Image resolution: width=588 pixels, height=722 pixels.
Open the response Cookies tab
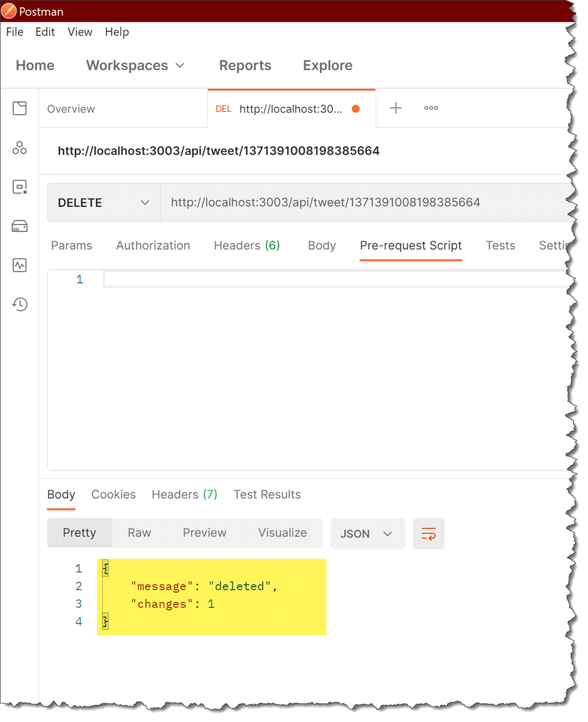[x=113, y=495]
